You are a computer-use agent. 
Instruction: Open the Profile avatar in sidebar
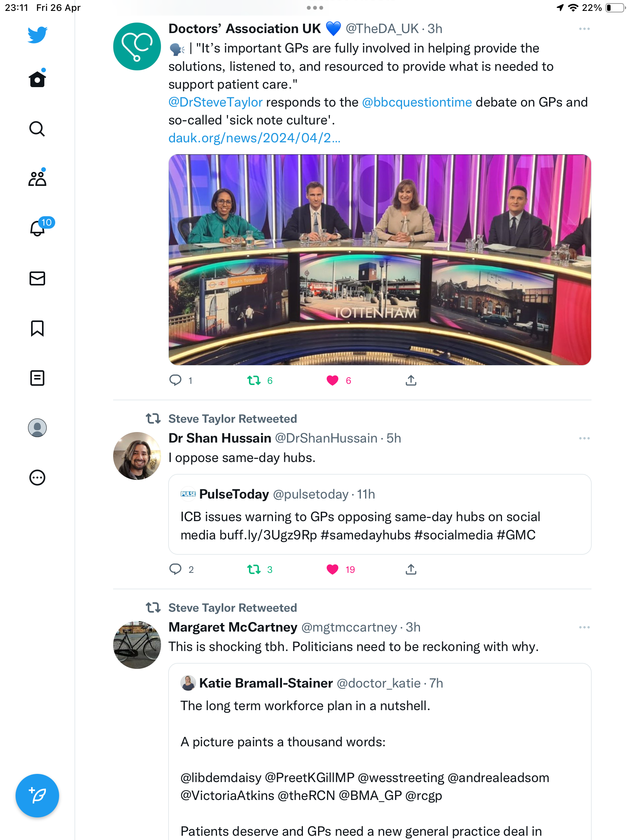tap(37, 428)
